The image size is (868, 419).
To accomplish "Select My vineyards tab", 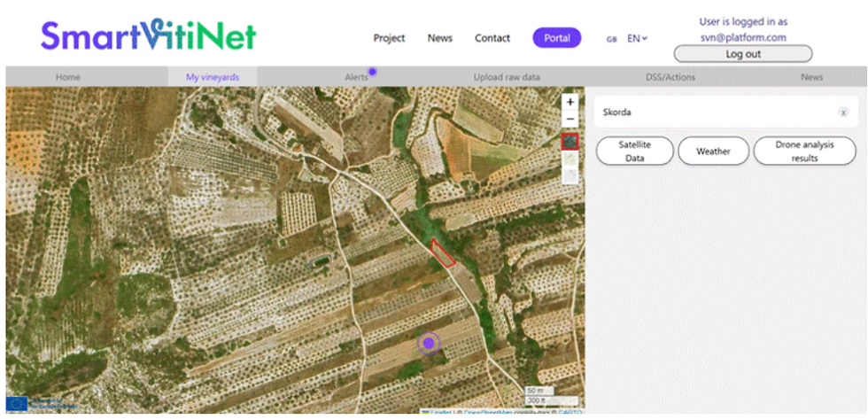I will click(213, 77).
